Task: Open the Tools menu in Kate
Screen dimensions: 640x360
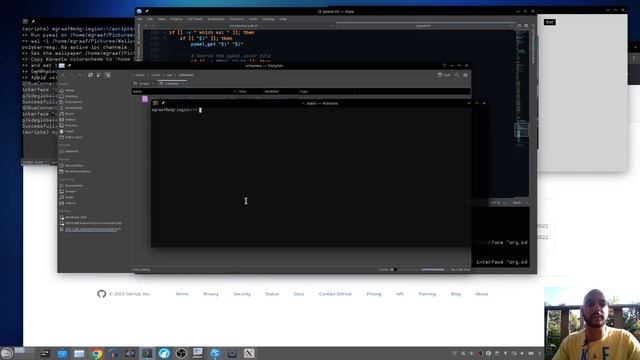Action: coord(253,19)
